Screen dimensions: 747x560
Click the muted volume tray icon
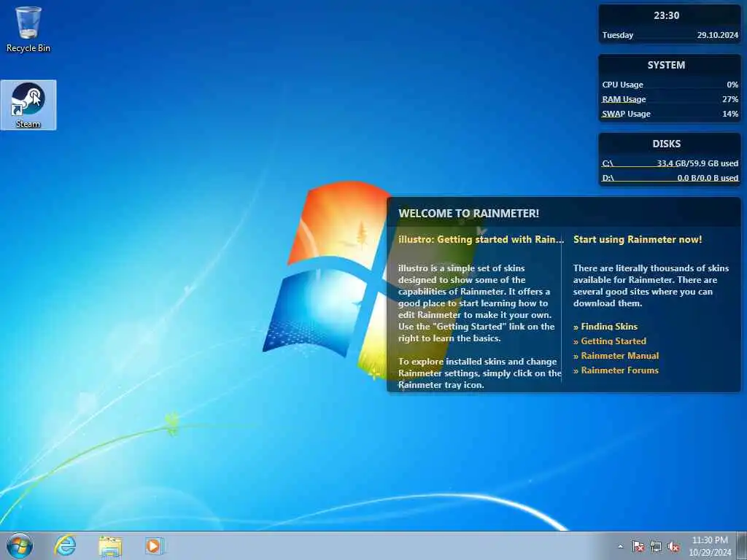coord(673,547)
